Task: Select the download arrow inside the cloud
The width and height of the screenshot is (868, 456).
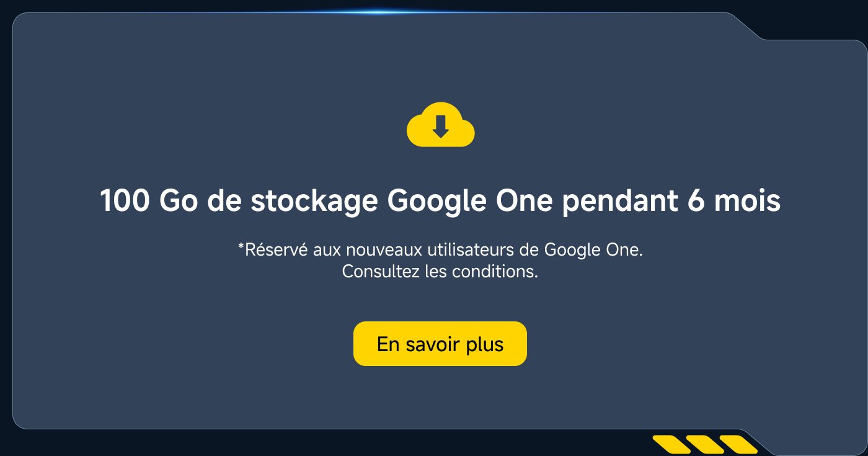Action: tap(441, 126)
